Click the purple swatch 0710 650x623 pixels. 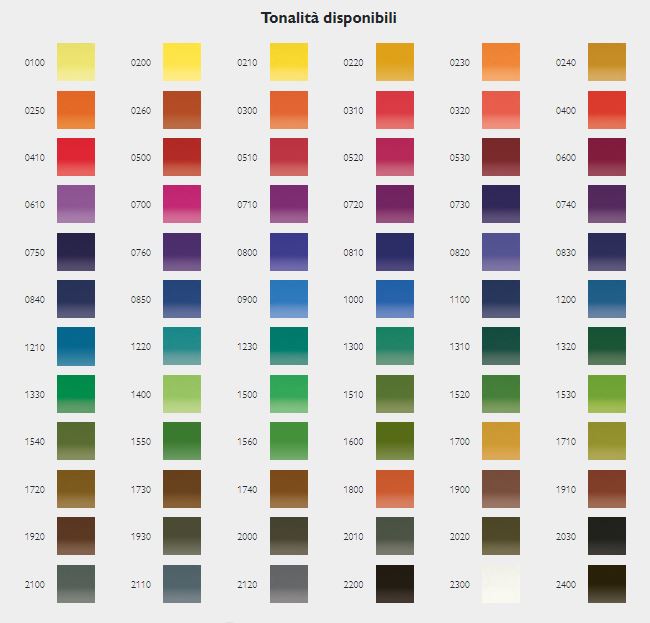[x=289, y=204]
